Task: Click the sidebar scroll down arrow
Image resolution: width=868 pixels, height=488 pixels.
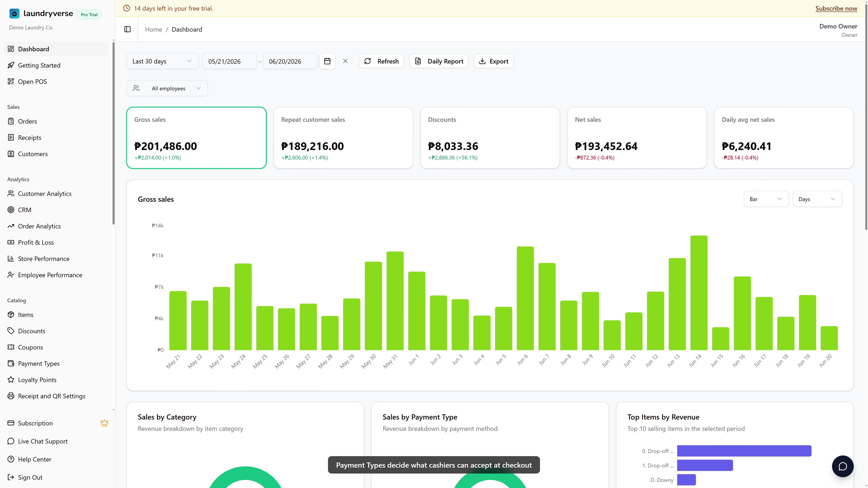Action: [x=113, y=410]
